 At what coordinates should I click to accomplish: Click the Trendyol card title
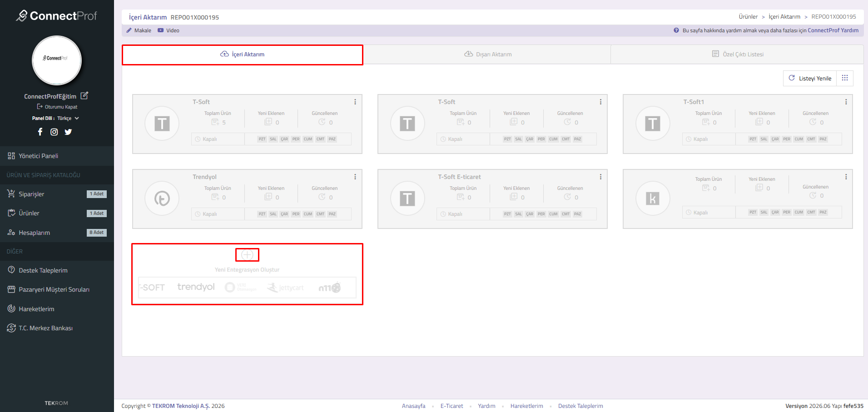pyautogui.click(x=204, y=177)
